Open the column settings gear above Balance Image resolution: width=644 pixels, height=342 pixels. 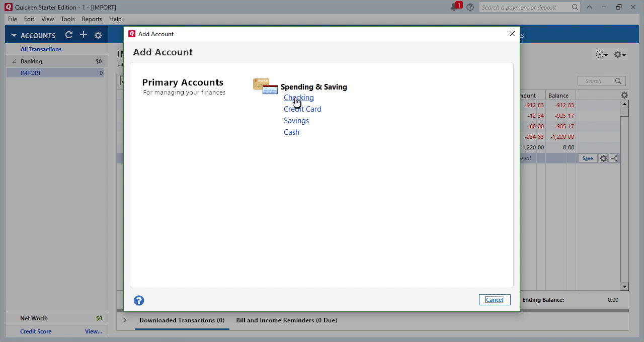[624, 95]
